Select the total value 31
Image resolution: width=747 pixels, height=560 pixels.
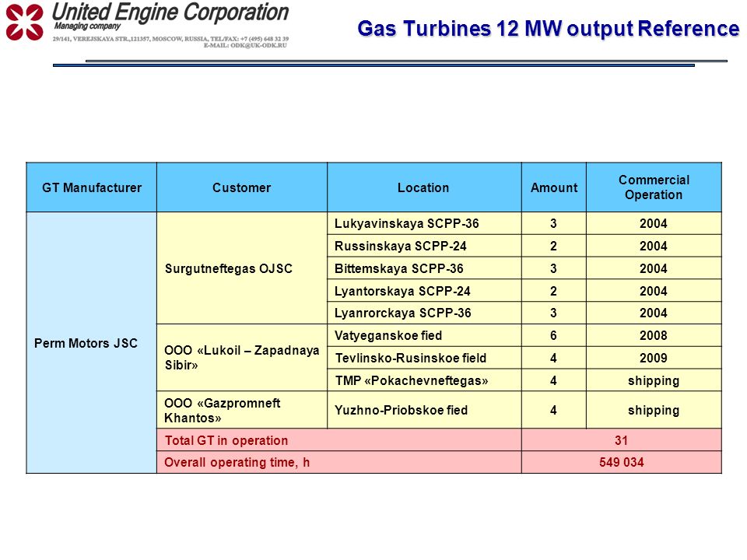(621, 440)
